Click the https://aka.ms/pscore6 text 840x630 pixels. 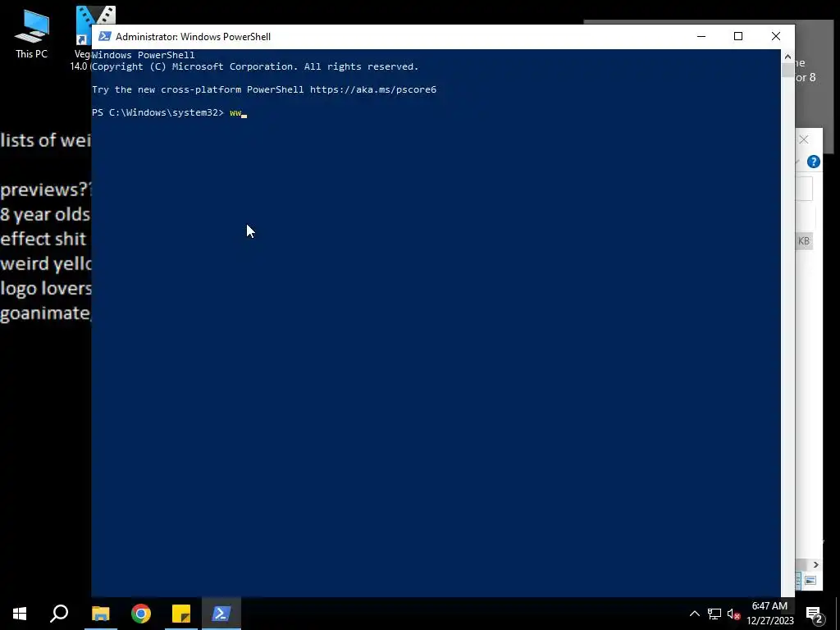coord(373,89)
